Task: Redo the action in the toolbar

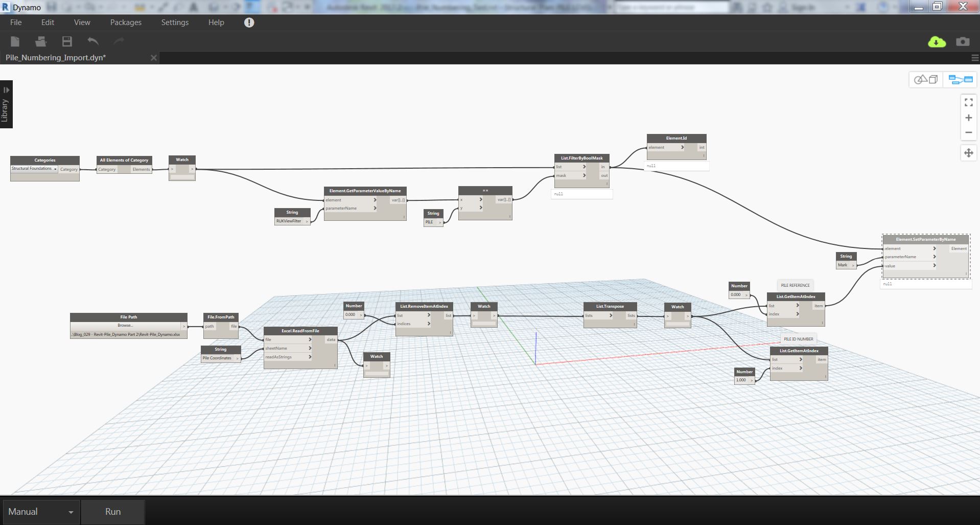Action: (x=119, y=41)
